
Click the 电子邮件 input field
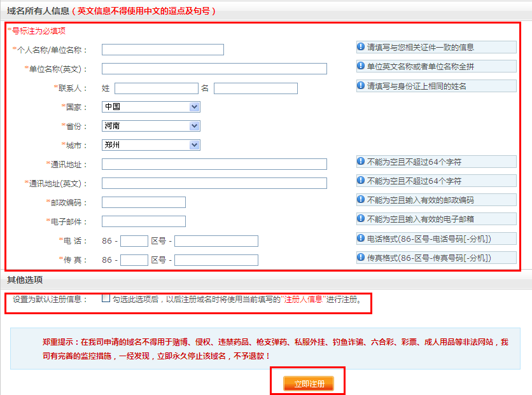[144, 221]
